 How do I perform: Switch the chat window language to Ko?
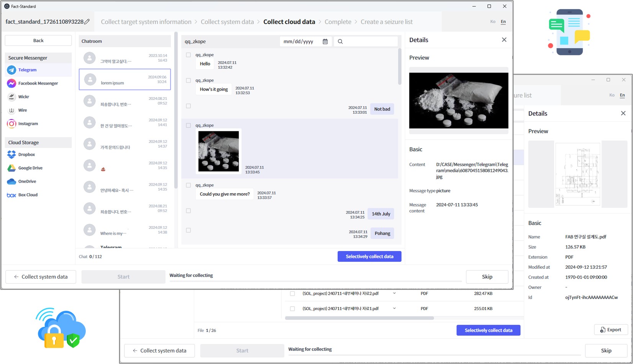click(x=493, y=22)
